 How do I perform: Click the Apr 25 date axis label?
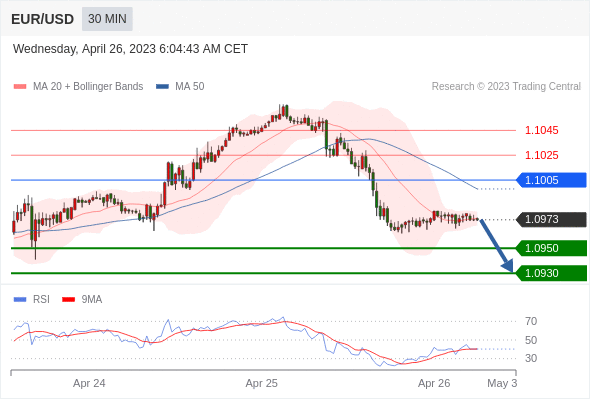click(x=262, y=383)
